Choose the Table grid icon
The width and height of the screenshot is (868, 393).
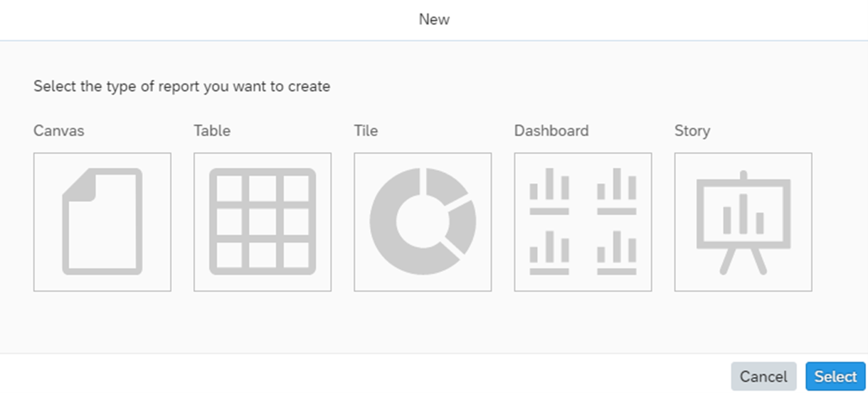pyautogui.click(x=263, y=221)
